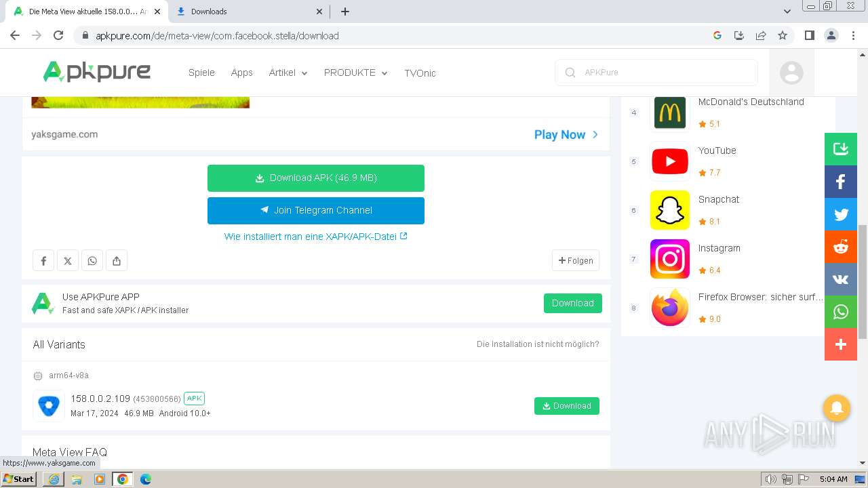
Task: Click Facebook icon in side share bar
Action: 841,182
